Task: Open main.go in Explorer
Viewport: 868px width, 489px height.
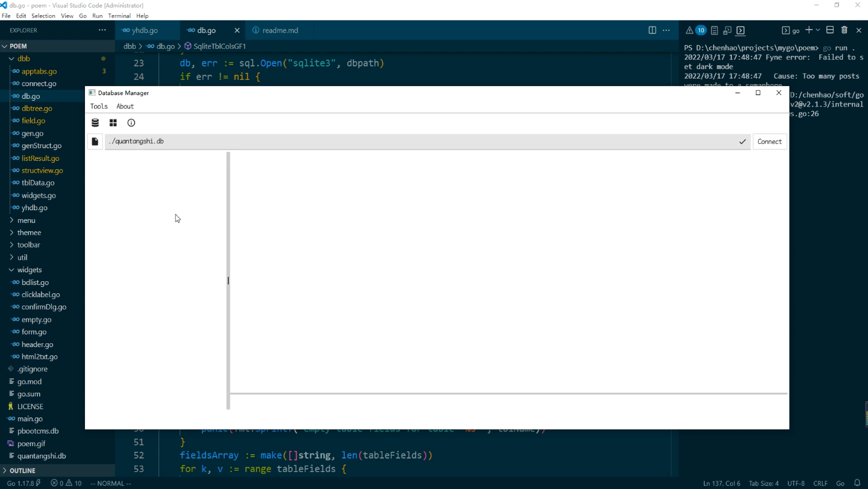Action: 30,419
